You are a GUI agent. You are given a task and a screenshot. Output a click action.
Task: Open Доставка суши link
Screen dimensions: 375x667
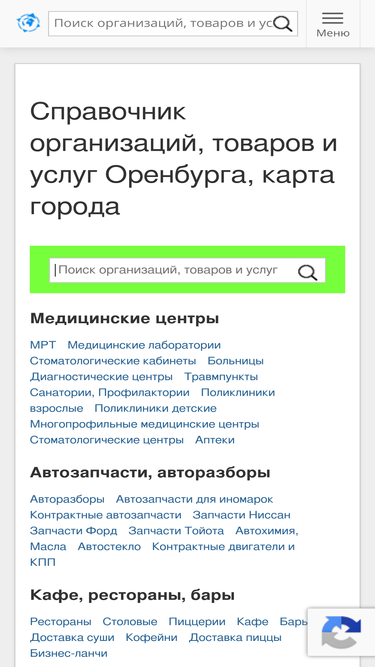tap(72, 638)
